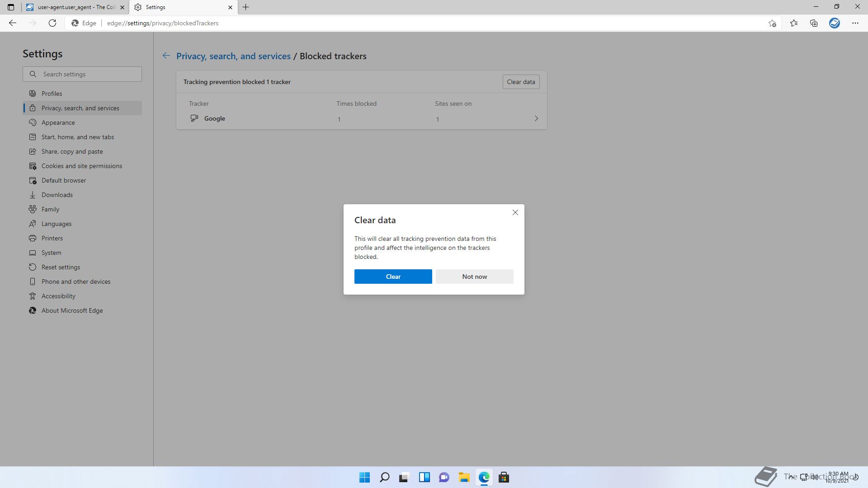Open a new tab with plus button
This screenshot has height=488, width=868.
(x=246, y=7)
